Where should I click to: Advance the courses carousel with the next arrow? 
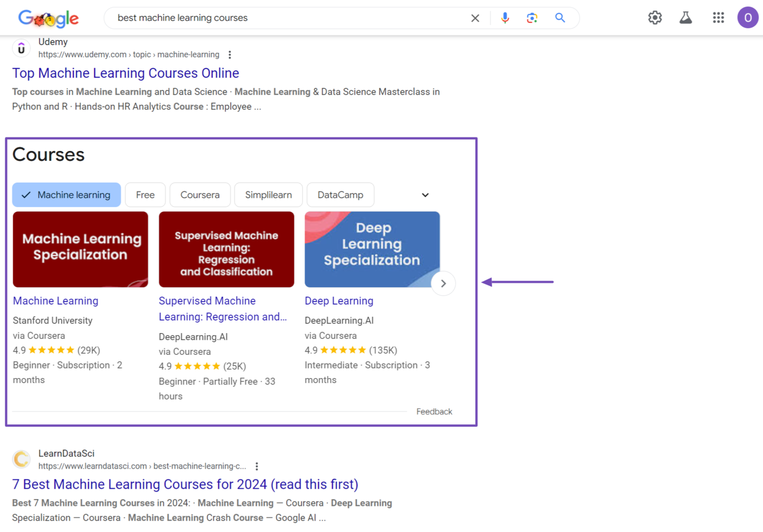443,283
